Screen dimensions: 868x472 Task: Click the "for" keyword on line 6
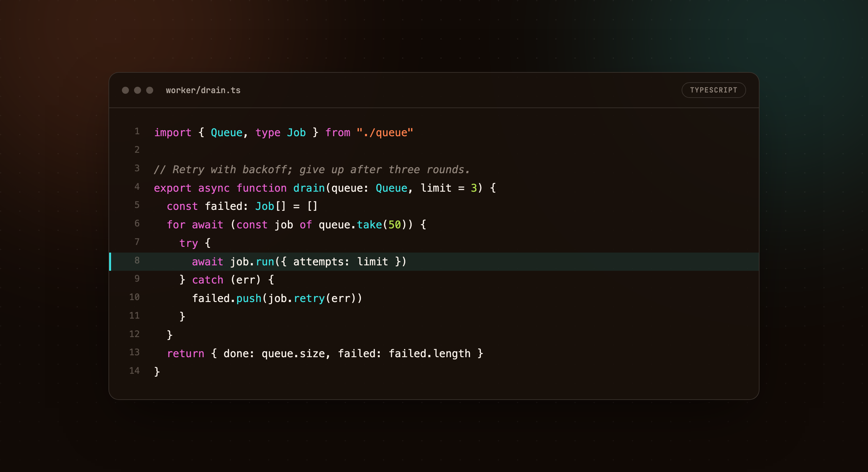(x=176, y=225)
